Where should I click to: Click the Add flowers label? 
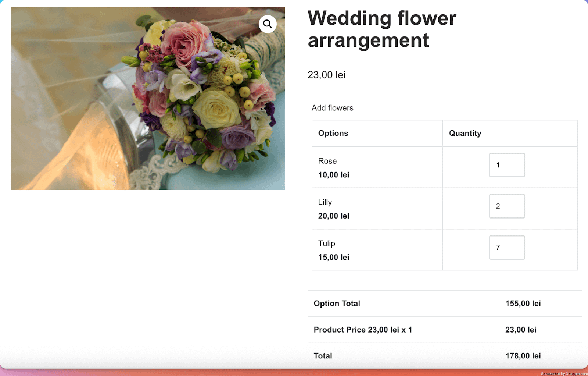click(x=332, y=108)
